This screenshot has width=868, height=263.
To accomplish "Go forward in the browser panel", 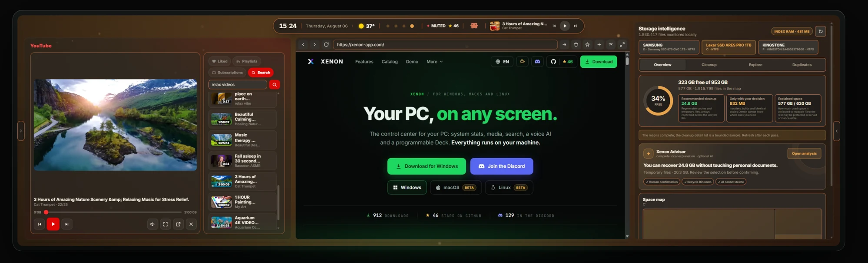I will pyautogui.click(x=315, y=45).
